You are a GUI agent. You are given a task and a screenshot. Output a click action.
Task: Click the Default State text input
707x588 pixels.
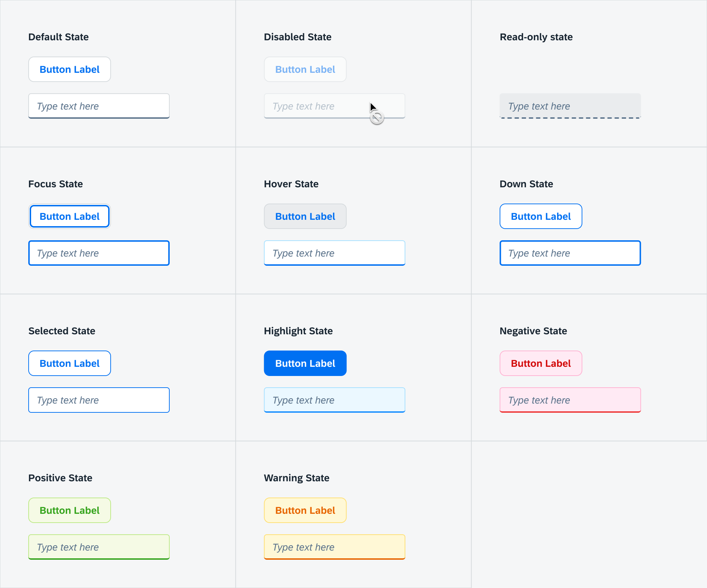(x=99, y=106)
